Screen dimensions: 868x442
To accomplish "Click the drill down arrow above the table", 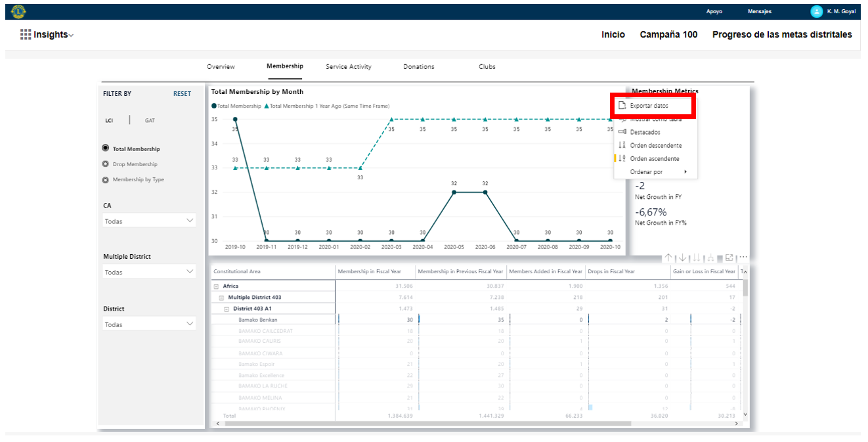I will pos(682,257).
